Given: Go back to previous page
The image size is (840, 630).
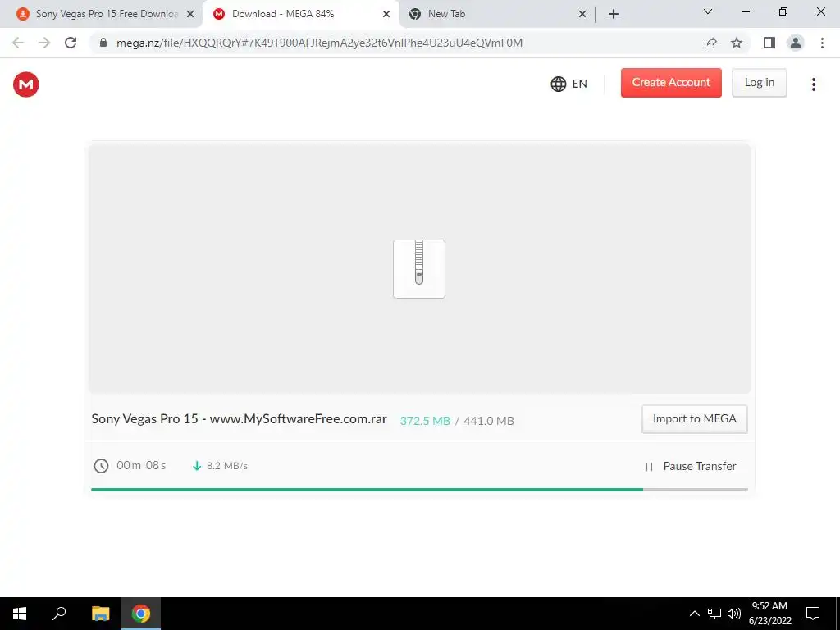Looking at the screenshot, I should pyautogui.click(x=18, y=43).
